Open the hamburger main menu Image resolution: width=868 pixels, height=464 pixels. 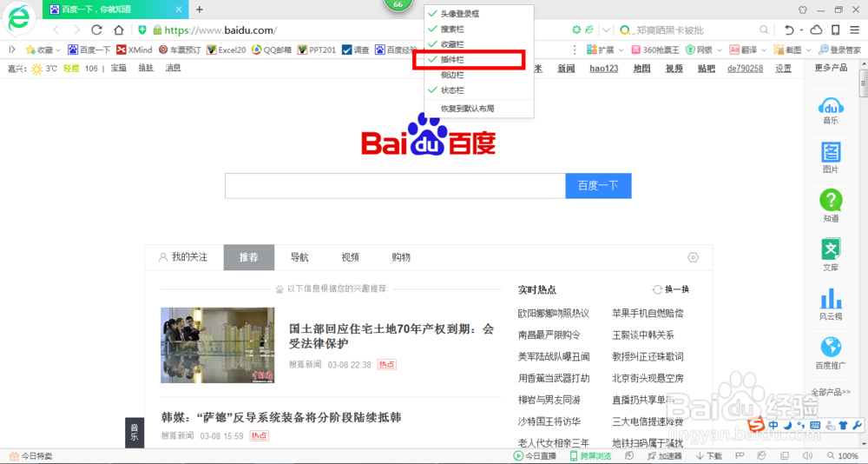(855, 30)
